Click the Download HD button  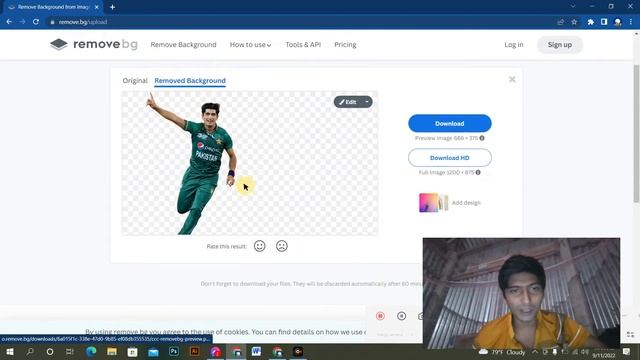point(449,158)
